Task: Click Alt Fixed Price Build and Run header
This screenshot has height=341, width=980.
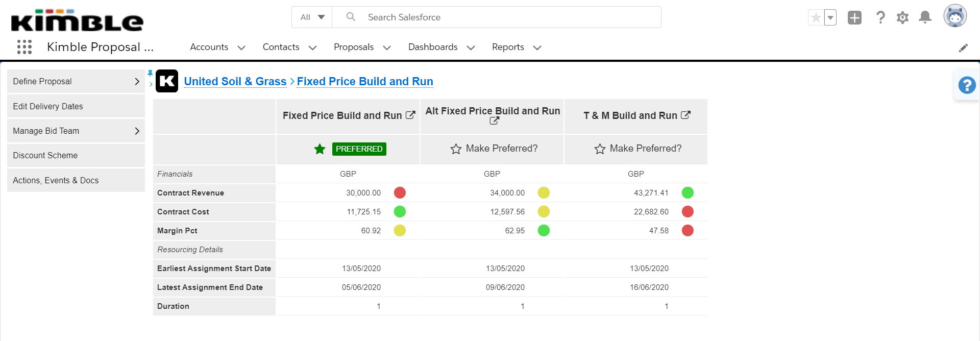Action: 493,111
